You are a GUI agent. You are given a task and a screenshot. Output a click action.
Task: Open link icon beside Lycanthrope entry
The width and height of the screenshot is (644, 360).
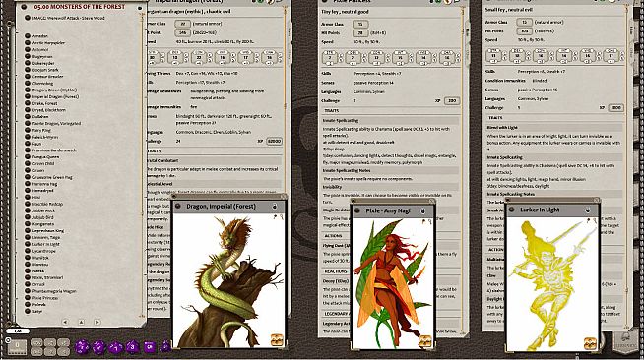pos(28,251)
